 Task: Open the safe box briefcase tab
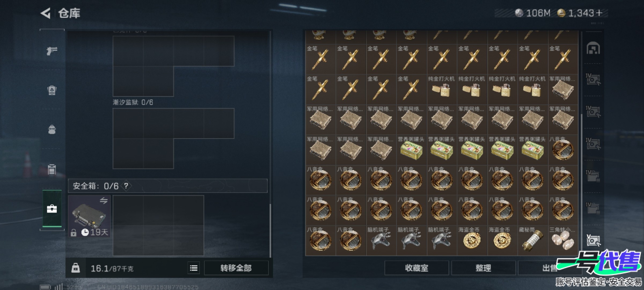(x=52, y=209)
